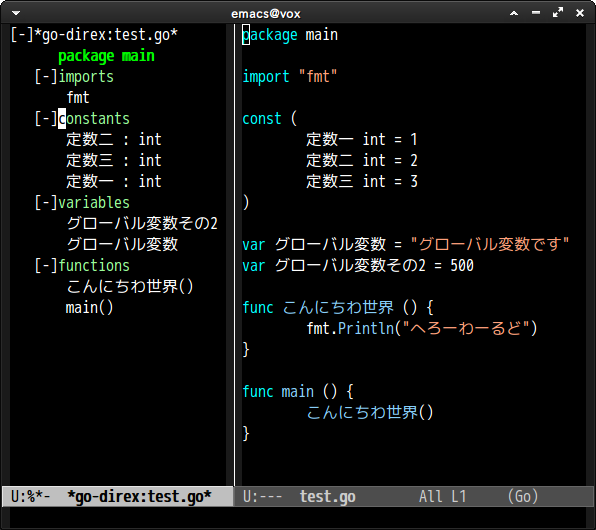
Task: Select main() in the functions tree
Action: [x=90, y=307]
